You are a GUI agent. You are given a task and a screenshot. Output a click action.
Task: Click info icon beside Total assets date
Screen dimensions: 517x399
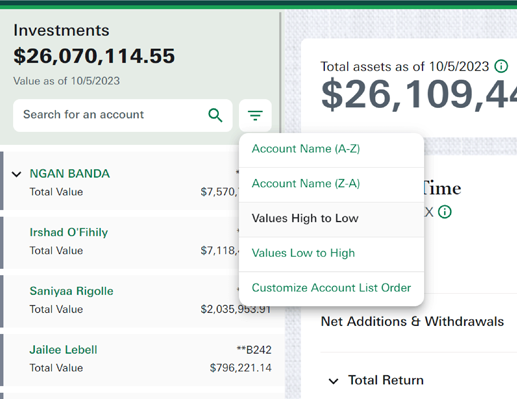tap(501, 66)
